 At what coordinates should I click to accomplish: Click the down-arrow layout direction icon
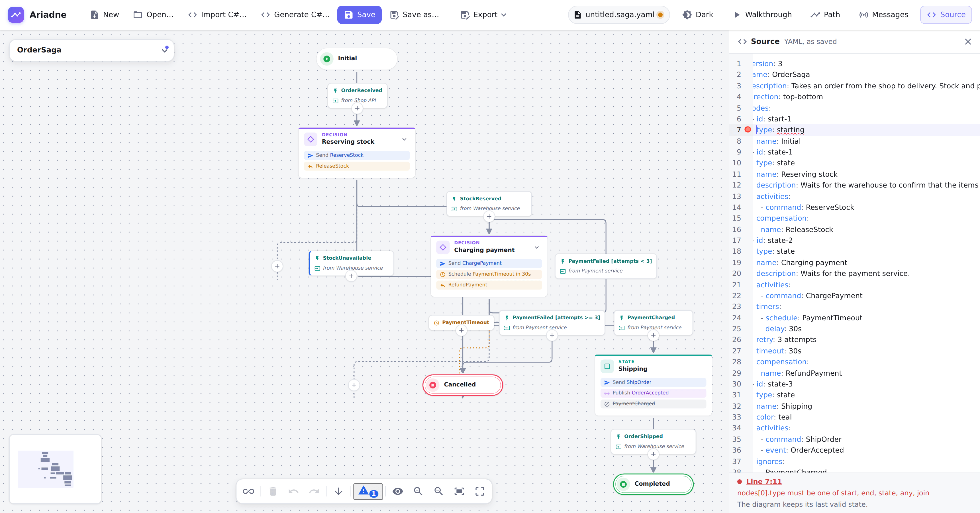(338, 491)
